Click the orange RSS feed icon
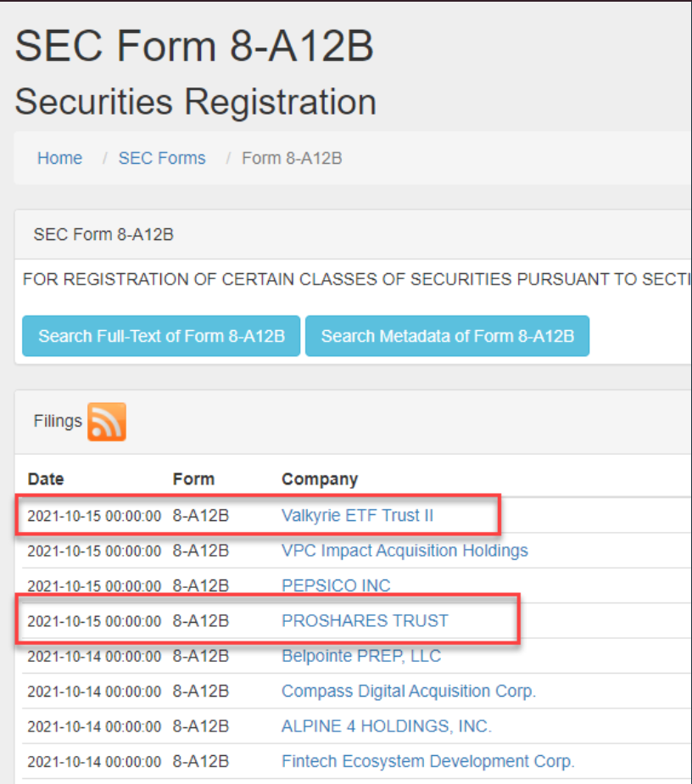 tap(106, 422)
